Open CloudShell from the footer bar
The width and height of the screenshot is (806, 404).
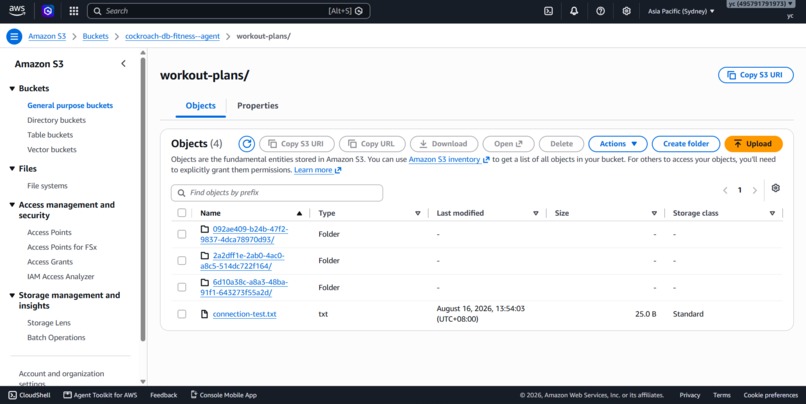point(30,395)
